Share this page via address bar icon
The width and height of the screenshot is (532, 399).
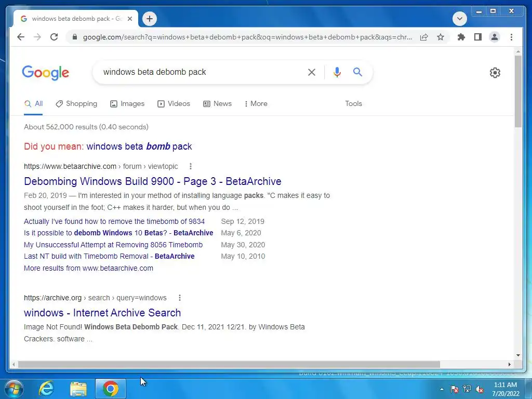424,37
